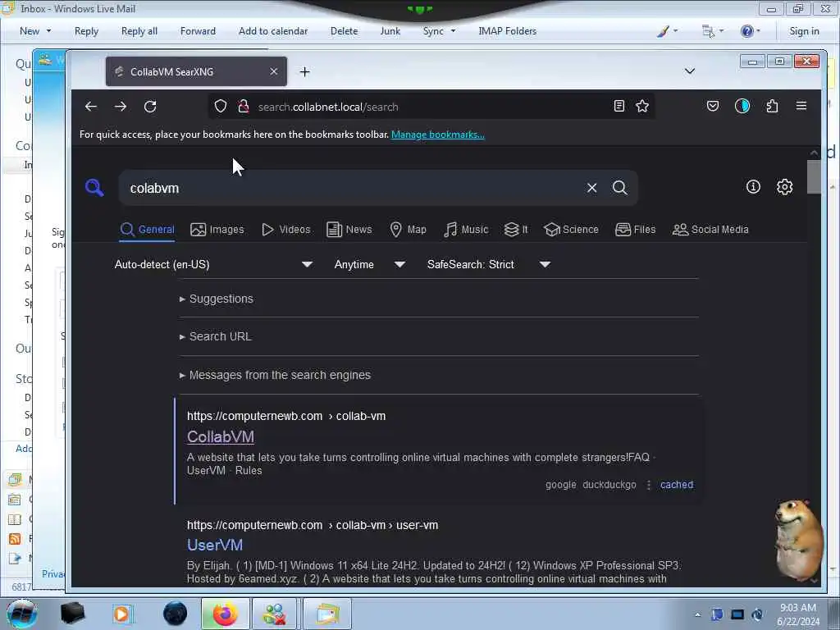Switch to the Map search tab
This screenshot has width=840, height=630.
coord(408,230)
